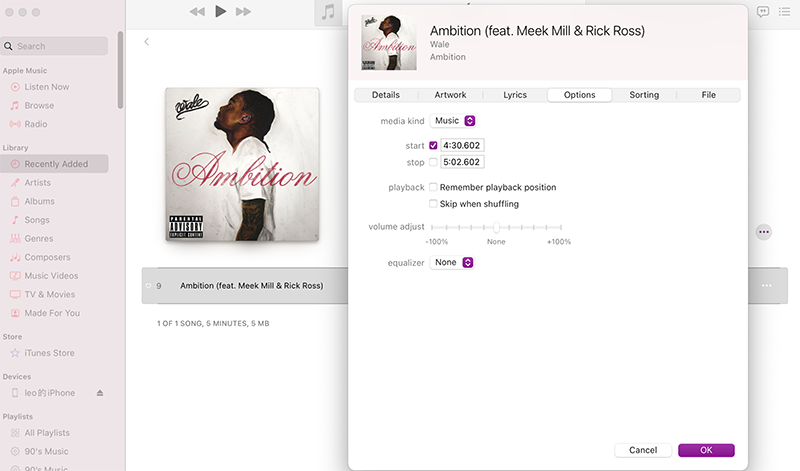
Task: Click the Cancel button
Action: tap(643, 450)
